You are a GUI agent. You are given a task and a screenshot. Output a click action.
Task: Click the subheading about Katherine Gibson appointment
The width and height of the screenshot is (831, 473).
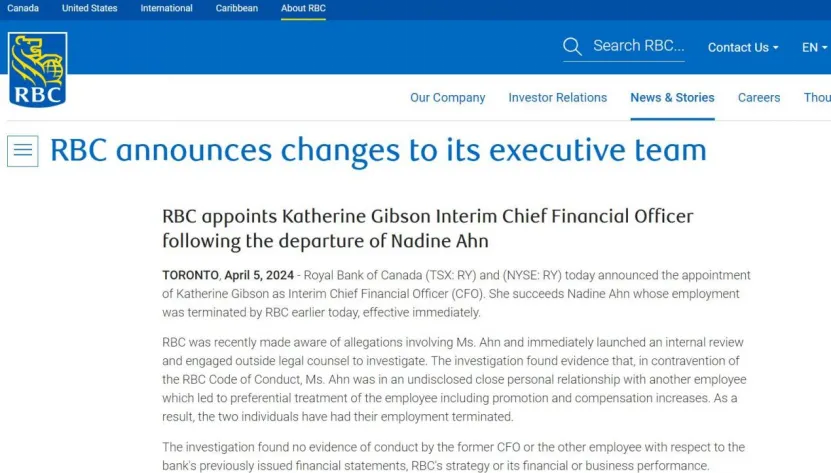(x=428, y=229)
